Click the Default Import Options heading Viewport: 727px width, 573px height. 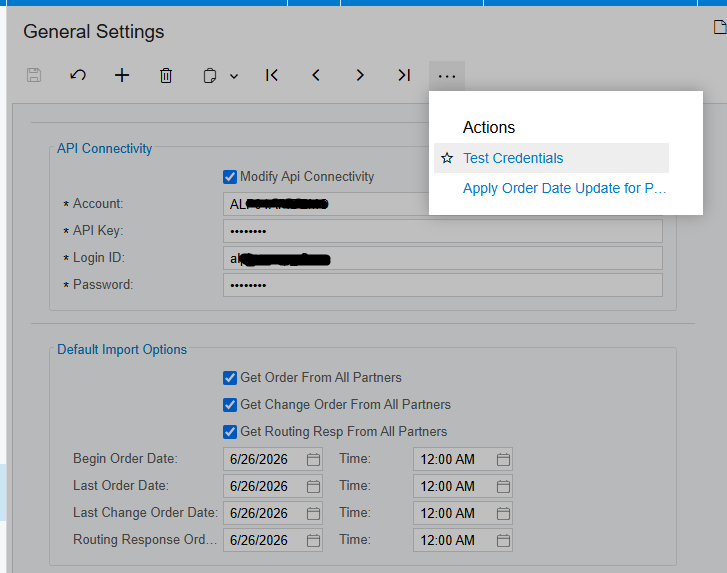[122, 350]
